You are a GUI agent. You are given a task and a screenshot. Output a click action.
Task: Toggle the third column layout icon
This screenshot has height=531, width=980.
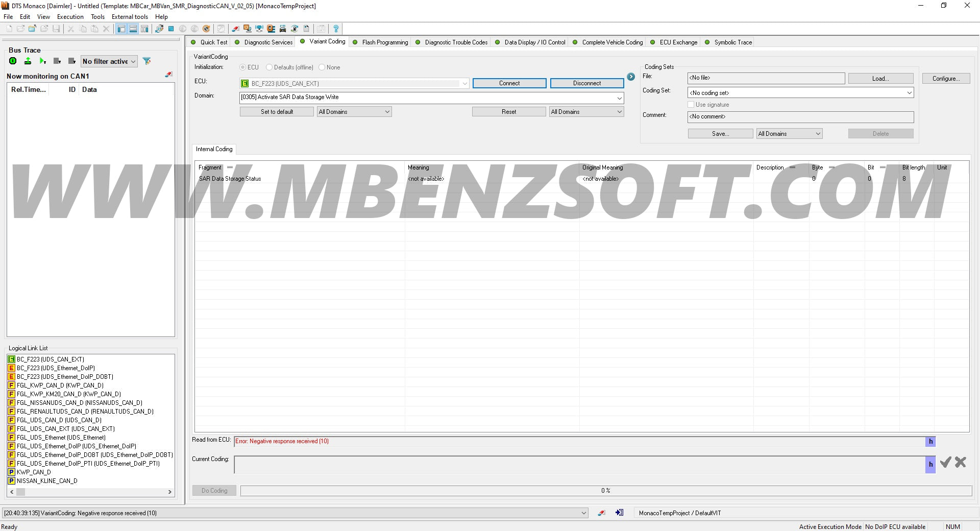144,29
